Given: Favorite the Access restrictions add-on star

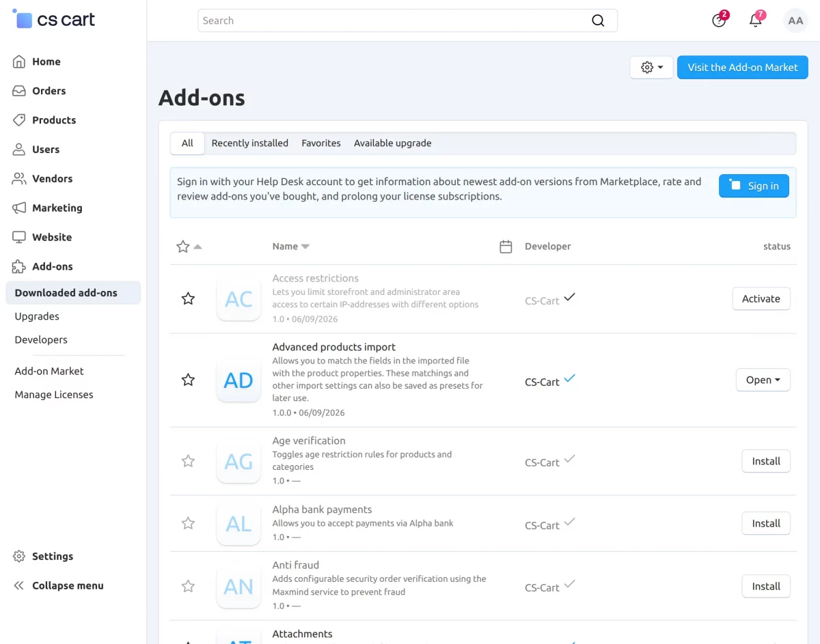Looking at the screenshot, I should click(188, 298).
